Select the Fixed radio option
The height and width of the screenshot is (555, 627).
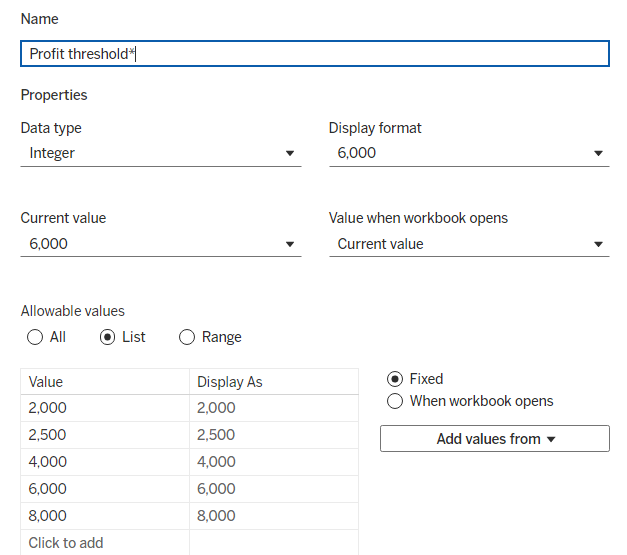point(395,379)
